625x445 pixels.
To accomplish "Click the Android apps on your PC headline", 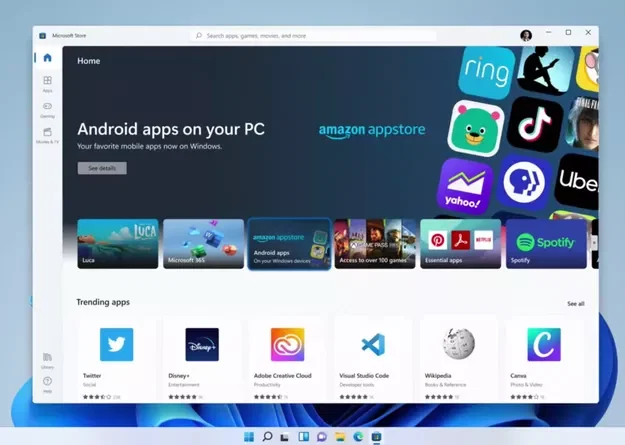I will pyautogui.click(x=171, y=129).
